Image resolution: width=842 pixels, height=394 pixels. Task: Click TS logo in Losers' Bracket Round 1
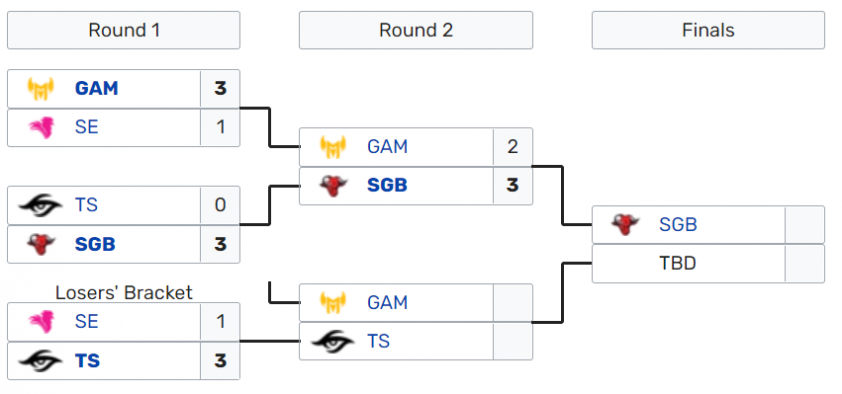point(40,361)
